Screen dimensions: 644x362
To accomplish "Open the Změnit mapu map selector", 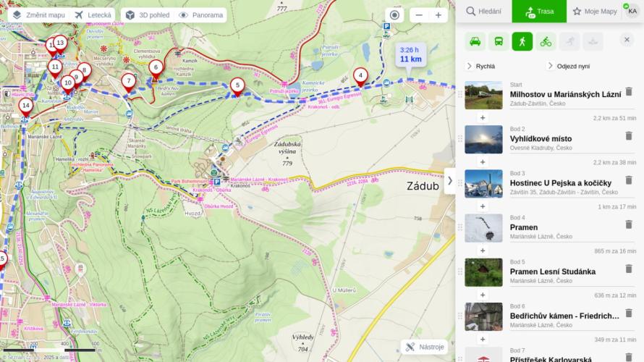I will click(39, 15).
